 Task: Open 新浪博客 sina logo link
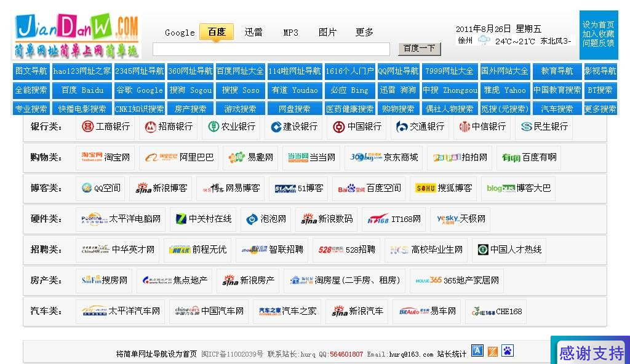tap(143, 188)
